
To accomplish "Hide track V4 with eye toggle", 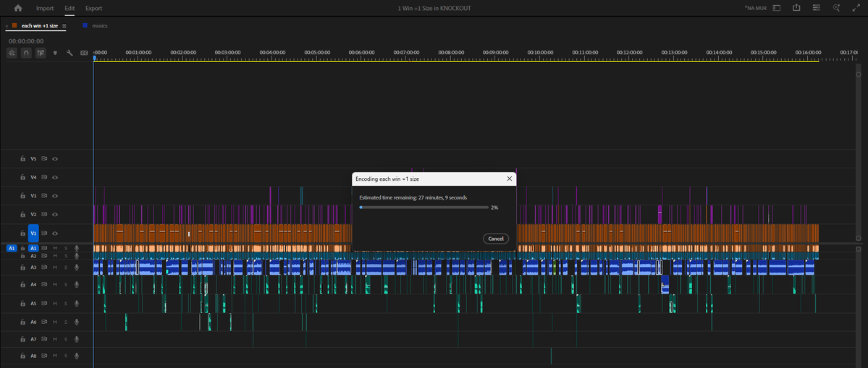I will coord(55,177).
